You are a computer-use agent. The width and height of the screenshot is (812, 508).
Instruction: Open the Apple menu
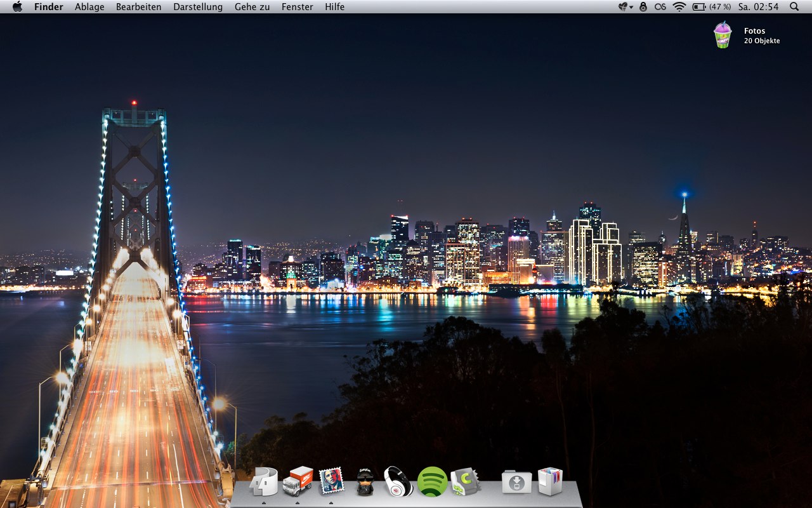[x=17, y=6]
